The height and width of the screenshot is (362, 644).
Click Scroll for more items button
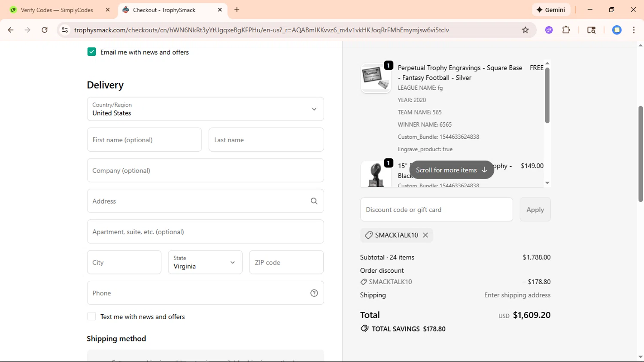pyautogui.click(x=452, y=170)
